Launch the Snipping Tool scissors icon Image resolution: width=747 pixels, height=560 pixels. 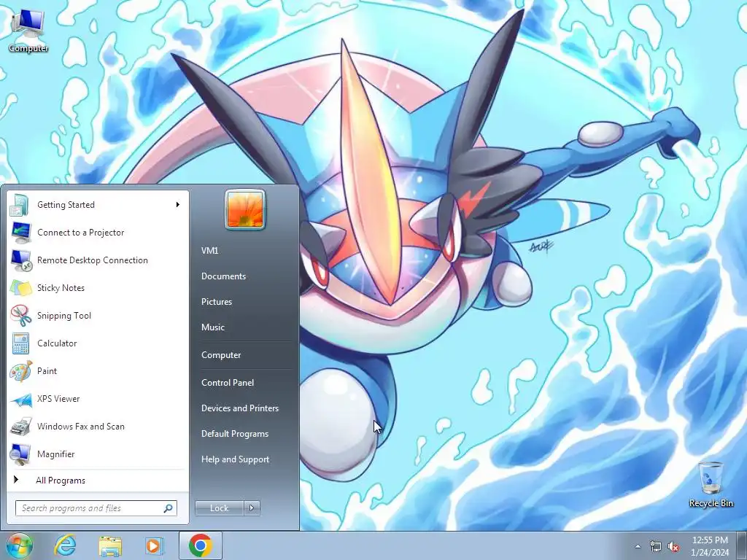20,316
